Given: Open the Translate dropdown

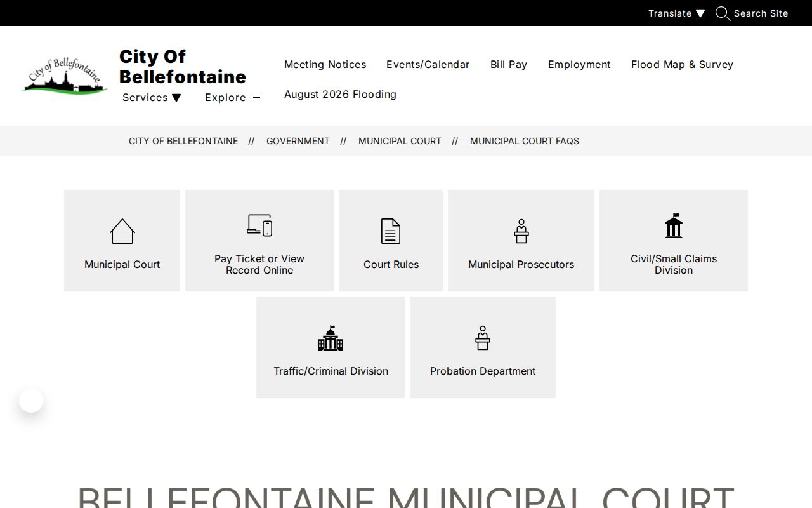Looking at the screenshot, I should click(x=676, y=13).
